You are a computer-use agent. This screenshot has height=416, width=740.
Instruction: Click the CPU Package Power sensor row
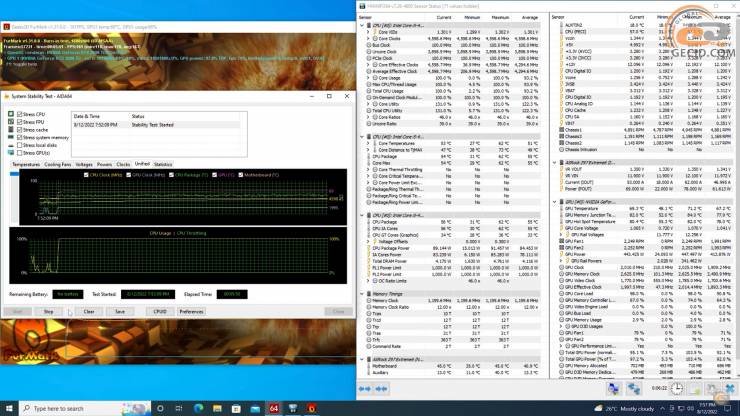453,248
